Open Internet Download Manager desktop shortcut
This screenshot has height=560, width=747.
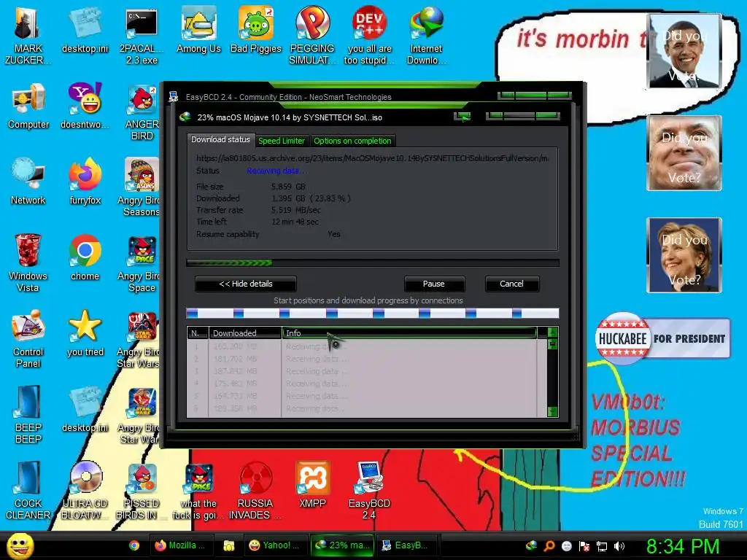tap(426, 36)
